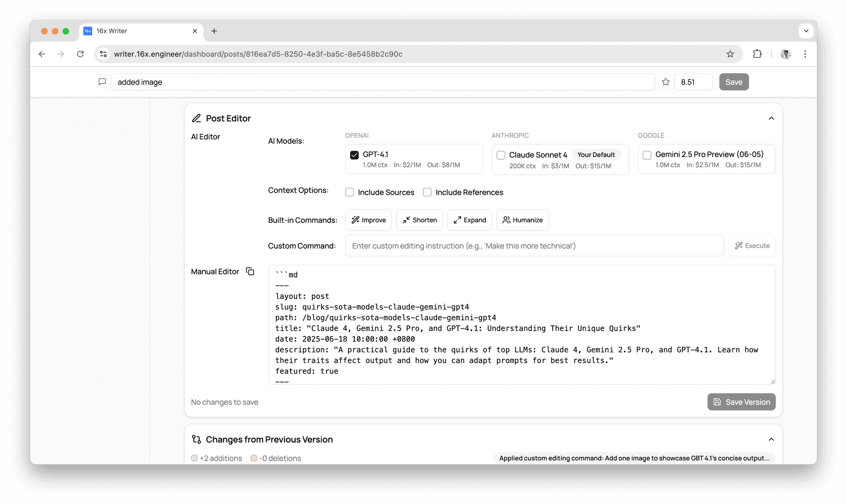Collapse the Post Editor section
This screenshot has width=847, height=504.
pyautogui.click(x=771, y=118)
